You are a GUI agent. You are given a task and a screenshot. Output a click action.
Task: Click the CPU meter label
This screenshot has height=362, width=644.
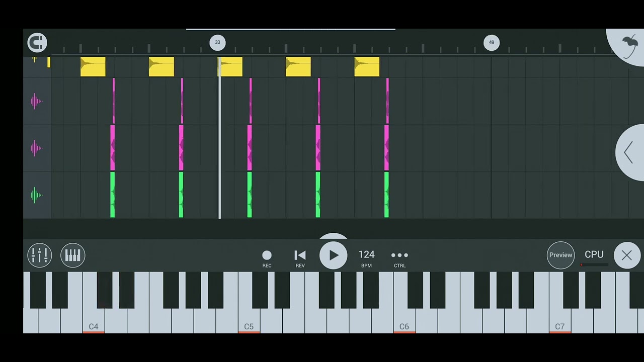(594, 254)
